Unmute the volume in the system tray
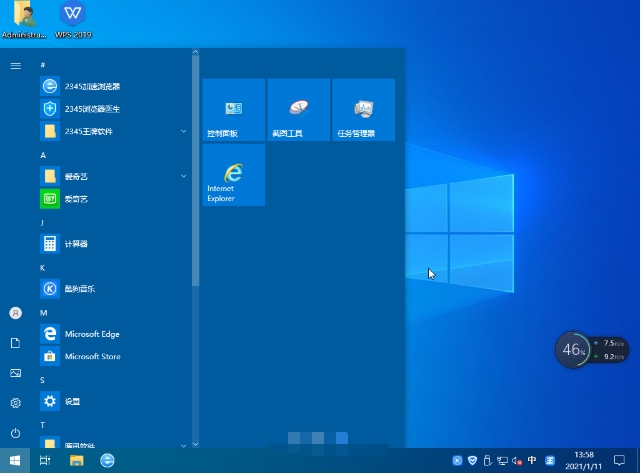The image size is (642, 474). [516, 461]
